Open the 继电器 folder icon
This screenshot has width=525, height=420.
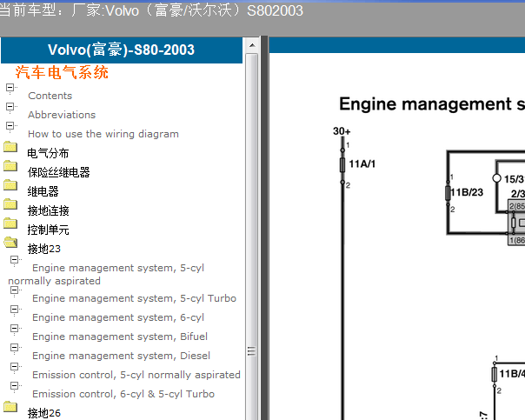click(x=10, y=185)
